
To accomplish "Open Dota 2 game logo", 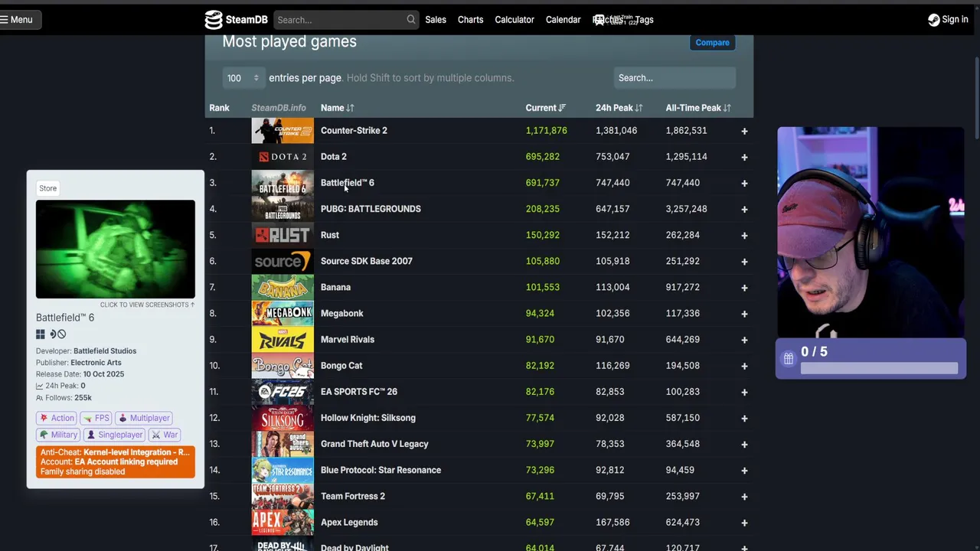I will [x=283, y=157].
